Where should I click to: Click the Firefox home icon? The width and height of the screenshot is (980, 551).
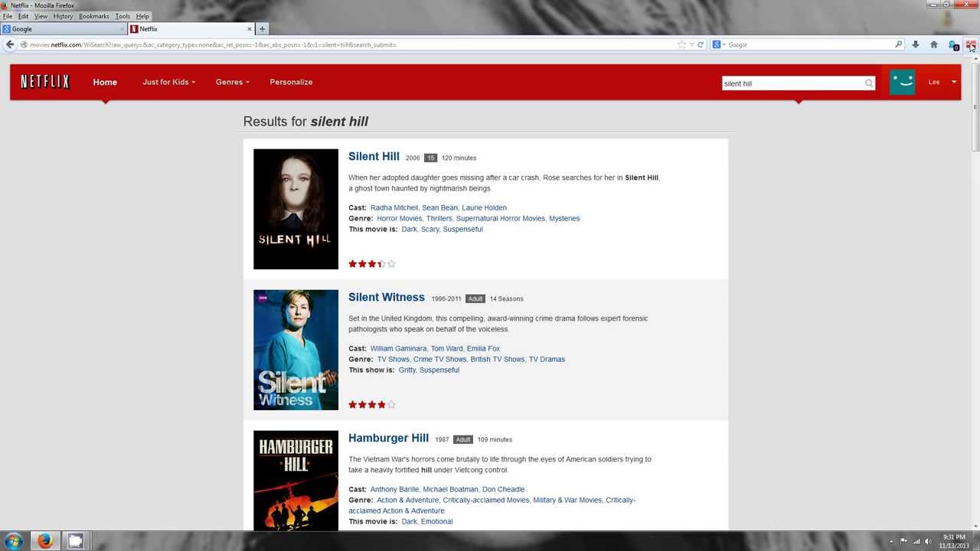pyautogui.click(x=934, y=44)
